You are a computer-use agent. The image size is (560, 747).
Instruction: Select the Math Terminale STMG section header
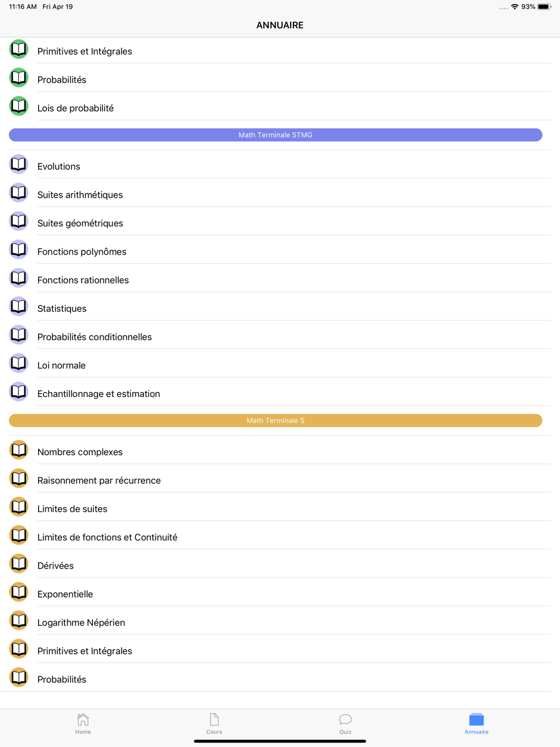(x=276, y=135)
